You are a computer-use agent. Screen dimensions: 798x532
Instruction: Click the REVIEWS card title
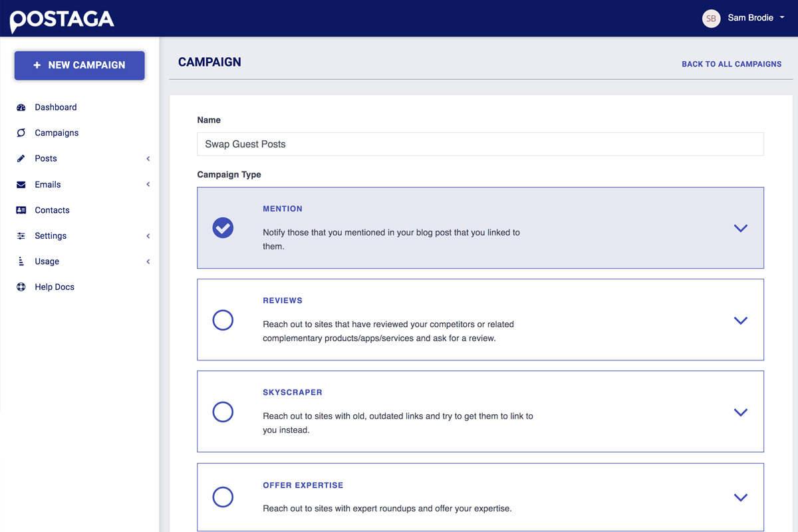tap(283, 301)
